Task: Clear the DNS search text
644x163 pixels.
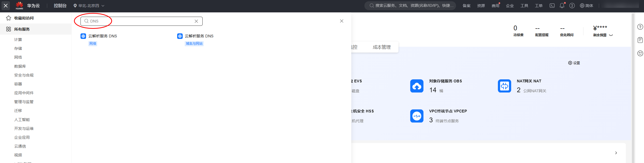Action: point(196,21)
